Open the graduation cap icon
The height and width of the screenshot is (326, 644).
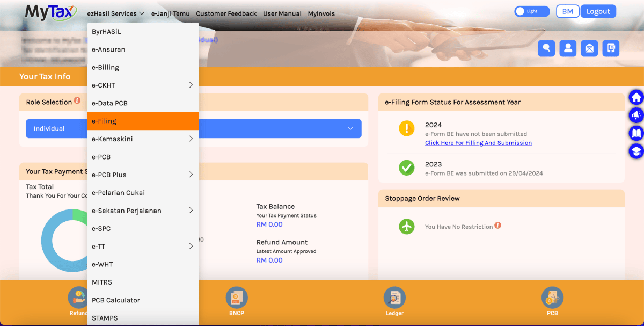coord(636,151)
